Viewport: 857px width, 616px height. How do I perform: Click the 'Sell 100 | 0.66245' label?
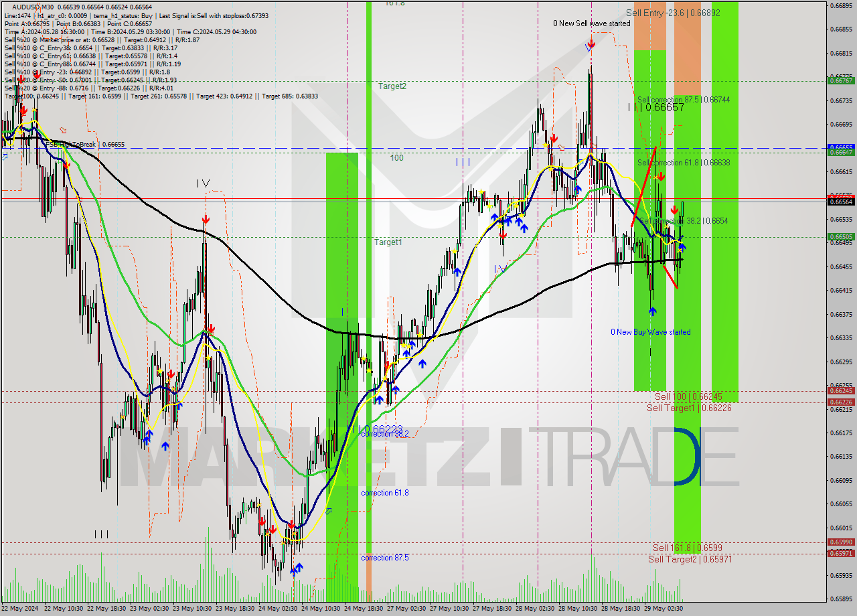(x=688, y=397)
